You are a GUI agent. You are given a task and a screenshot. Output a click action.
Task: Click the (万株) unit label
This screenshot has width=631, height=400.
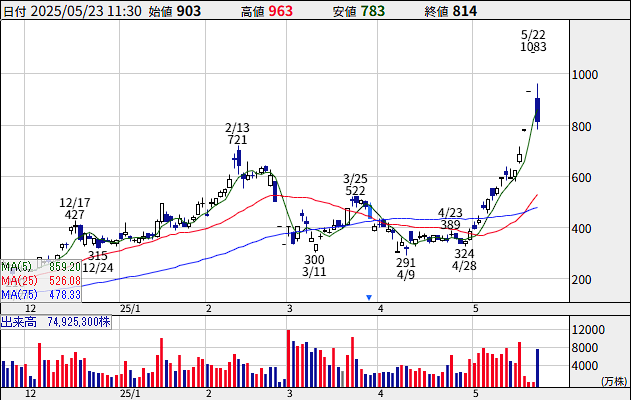614,381
